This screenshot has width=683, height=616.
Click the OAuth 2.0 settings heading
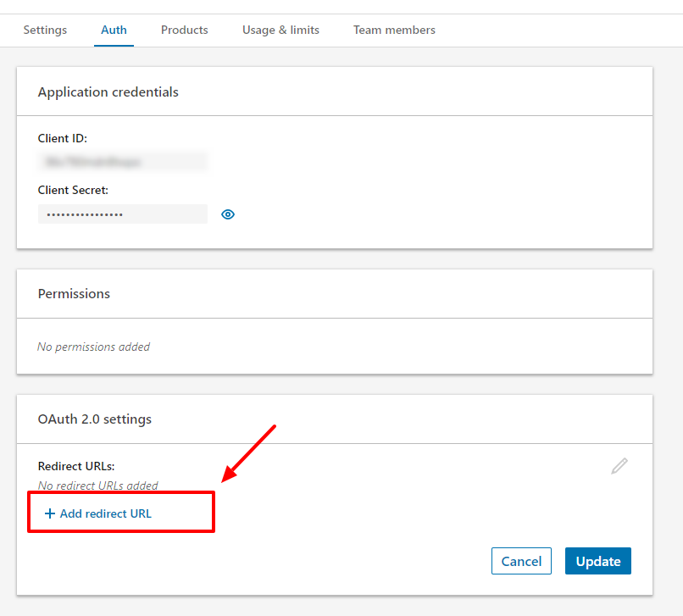click(x=95, y=419)
